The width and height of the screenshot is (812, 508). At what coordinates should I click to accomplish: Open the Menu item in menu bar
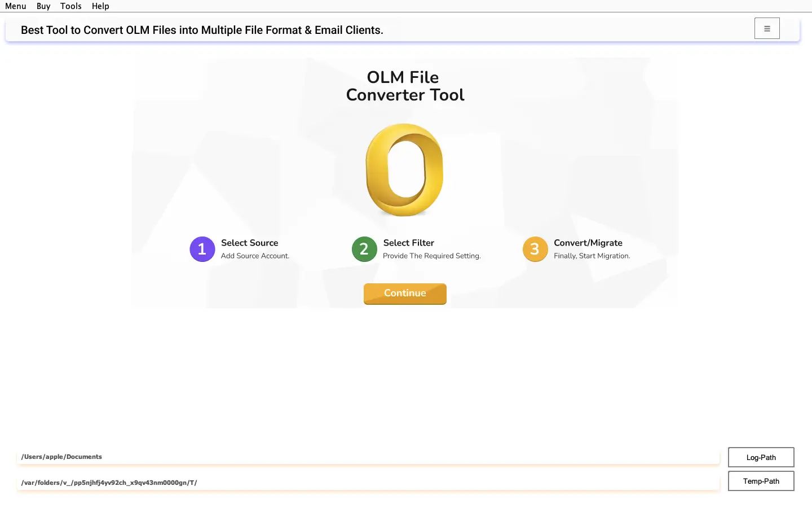point(15,6)
